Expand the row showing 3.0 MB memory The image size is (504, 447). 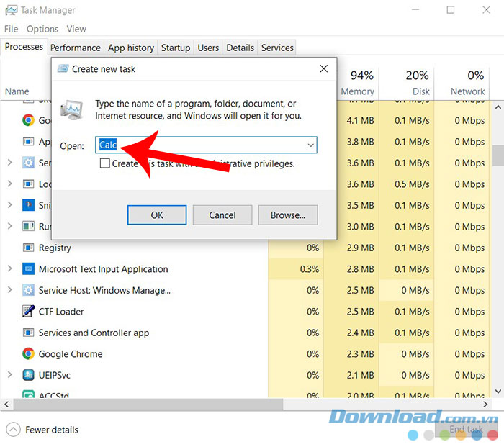[9, 226]
